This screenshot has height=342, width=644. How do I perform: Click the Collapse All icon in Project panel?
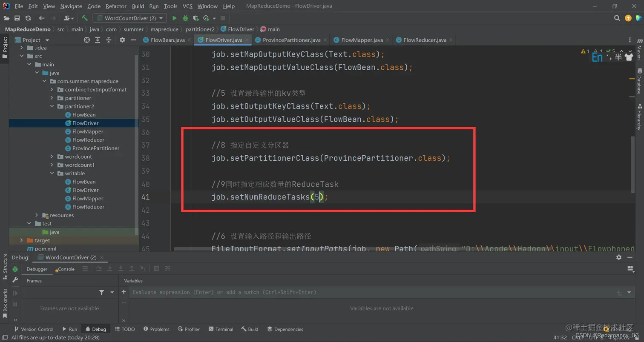tap(108, 40)
